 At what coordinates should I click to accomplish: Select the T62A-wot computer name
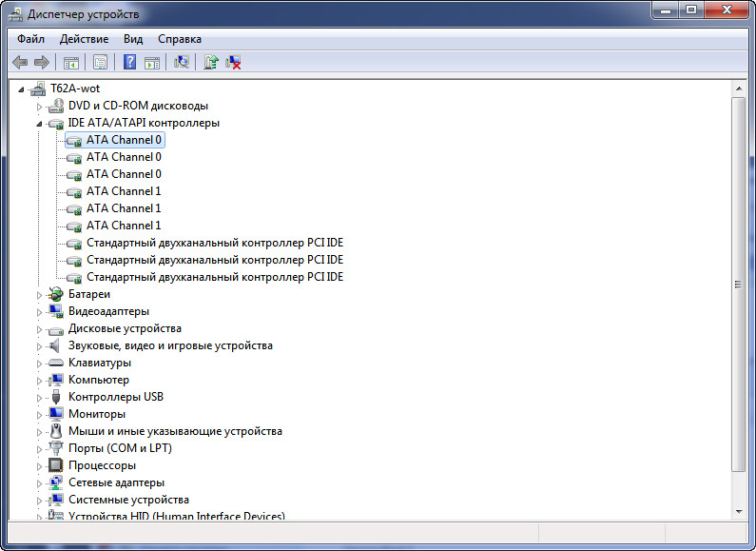tap(75, 89)
